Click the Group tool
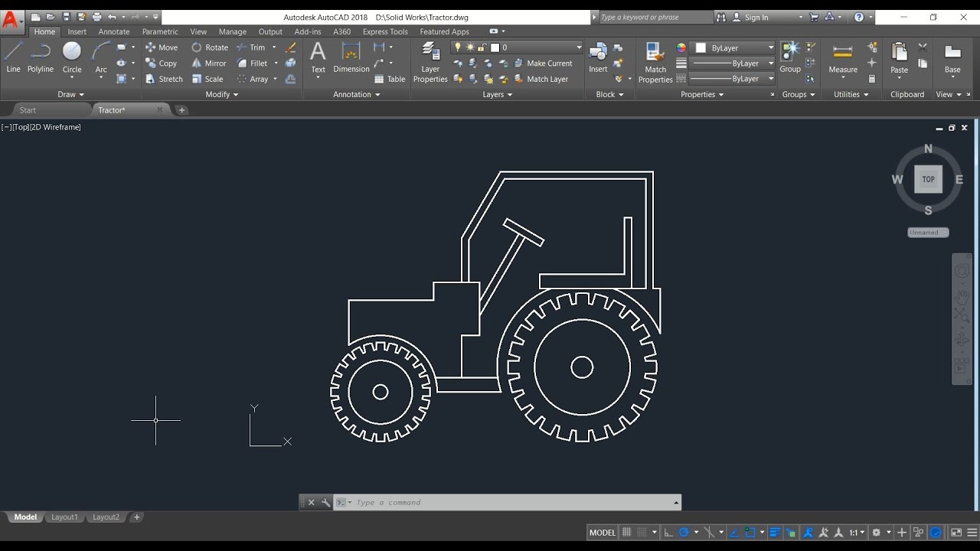This screenshot has width=980, height=551. (x=790, y=57)
